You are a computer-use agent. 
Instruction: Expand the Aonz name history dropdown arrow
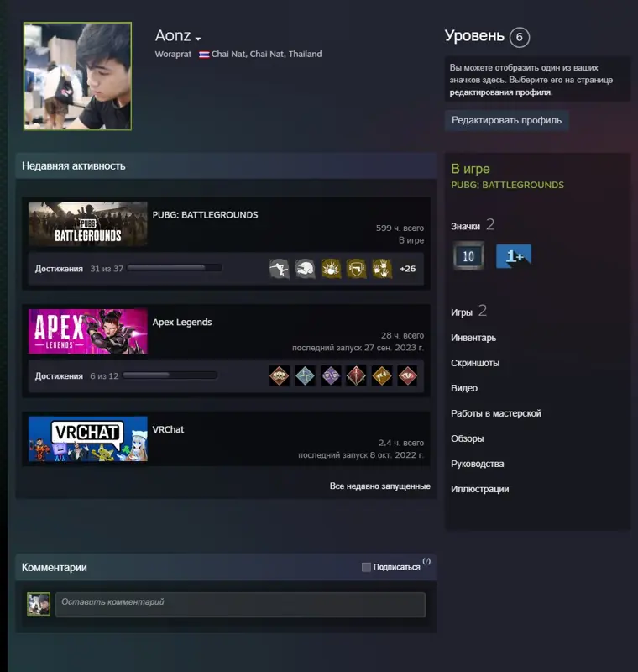point(198,39)
